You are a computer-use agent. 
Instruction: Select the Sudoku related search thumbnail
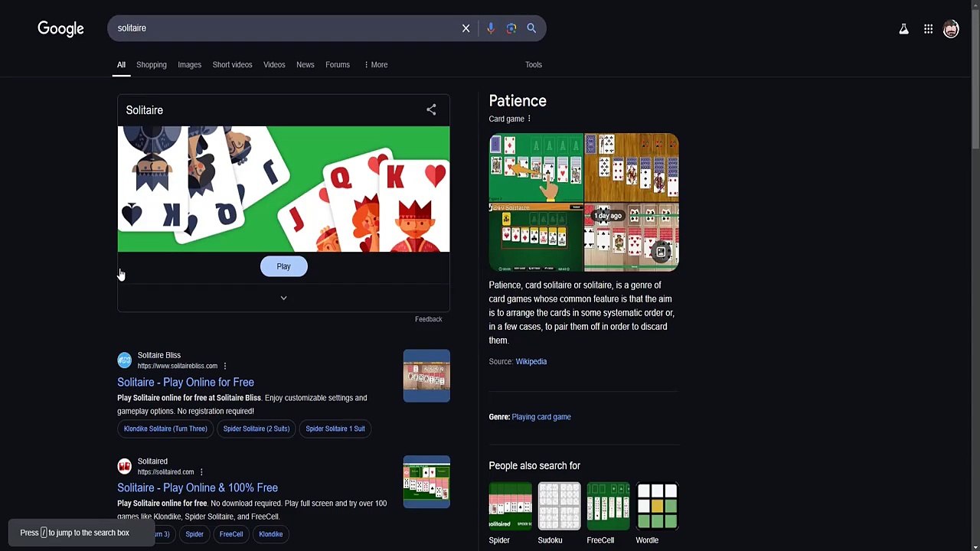(559, 506)
